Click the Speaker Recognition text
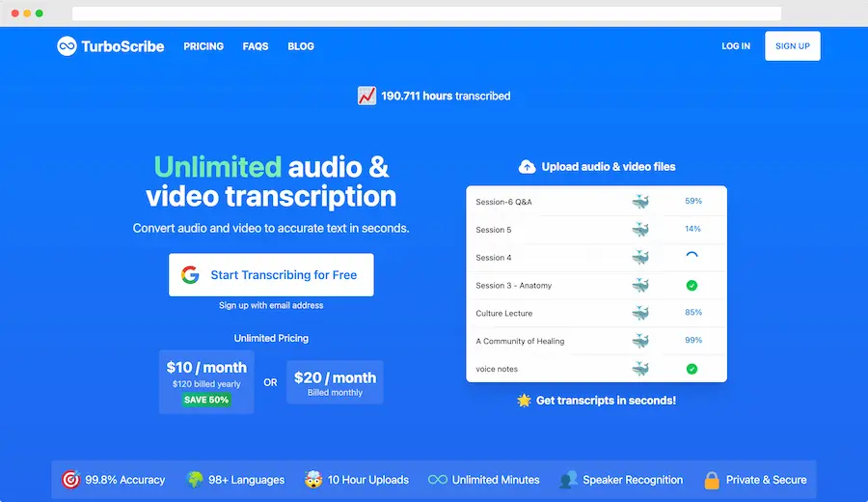868x502 pixels. [633, 481]
